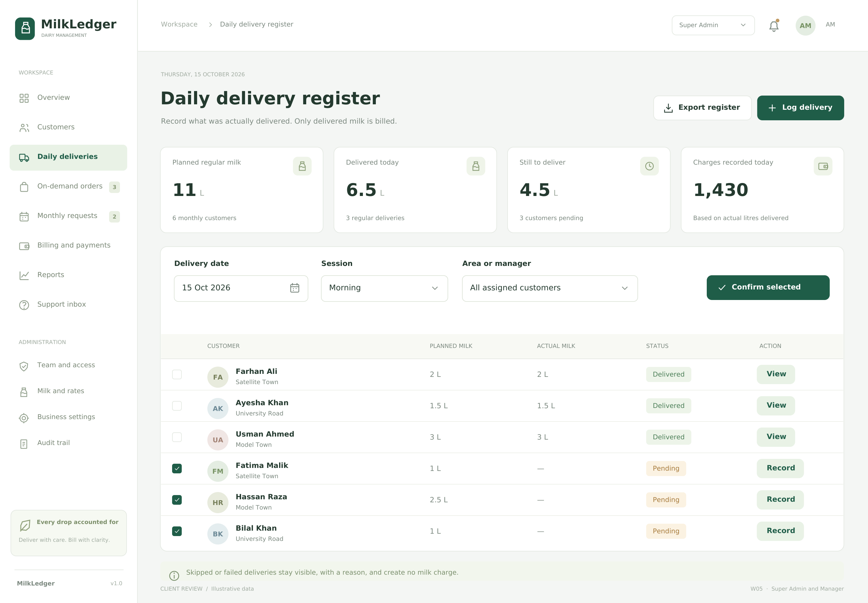The width and height of the screenshot is (868, 603).
Task: Click Hassan Raza's HR avatar
Action: point(218,503)
